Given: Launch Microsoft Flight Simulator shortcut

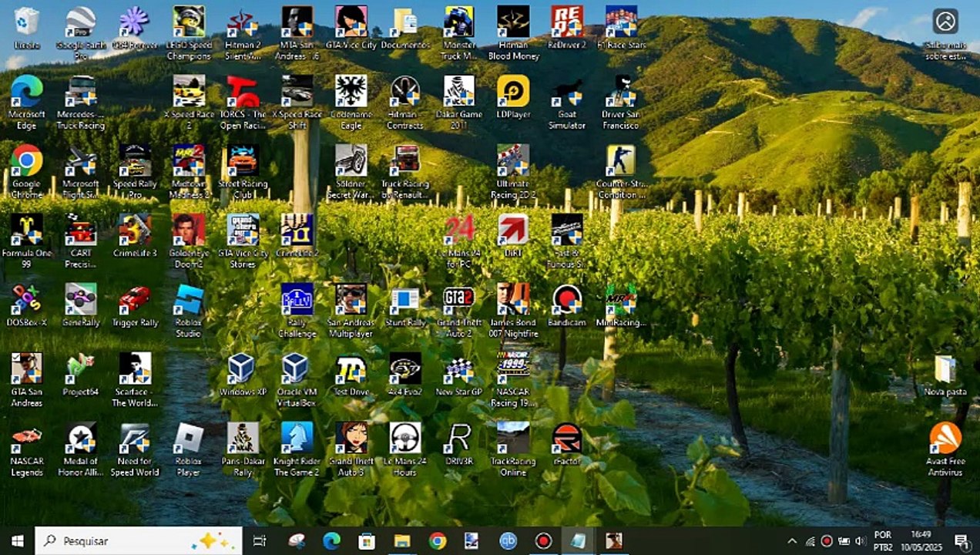Looking at the screenshot, I should 81,171.
